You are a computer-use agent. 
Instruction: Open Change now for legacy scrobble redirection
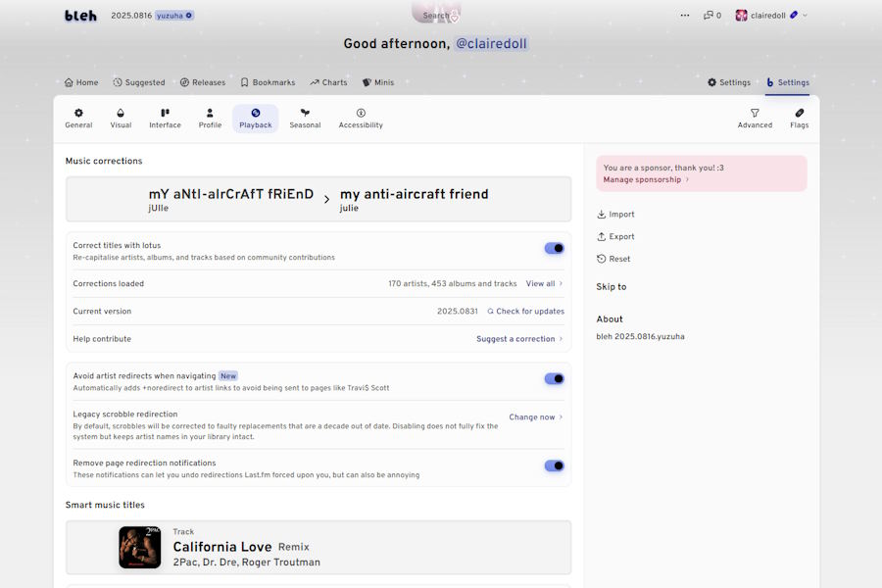pyautogui.click(x=535, y=417)
